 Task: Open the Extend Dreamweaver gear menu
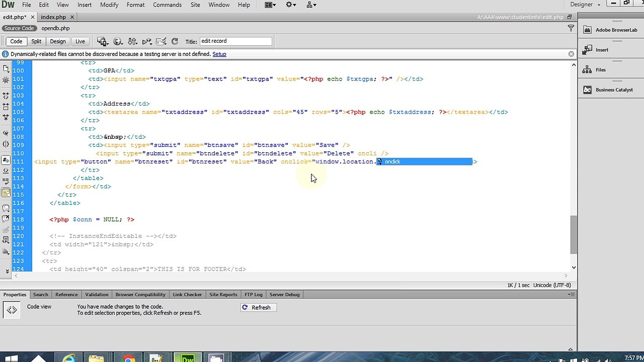(x=291, y=5)
